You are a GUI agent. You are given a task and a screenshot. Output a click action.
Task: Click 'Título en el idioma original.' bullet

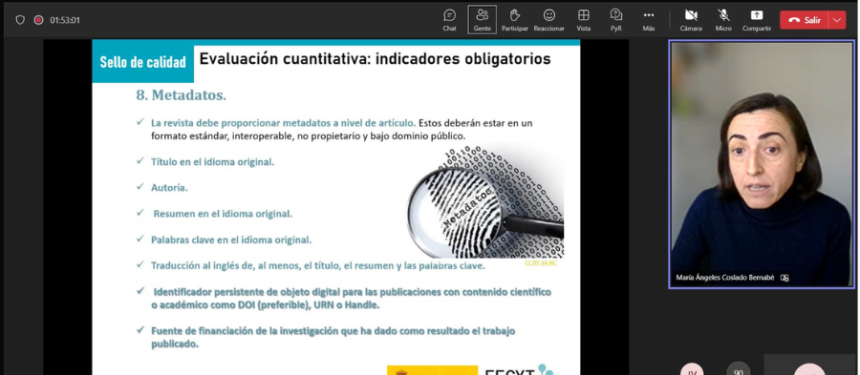tap(213, 162)
